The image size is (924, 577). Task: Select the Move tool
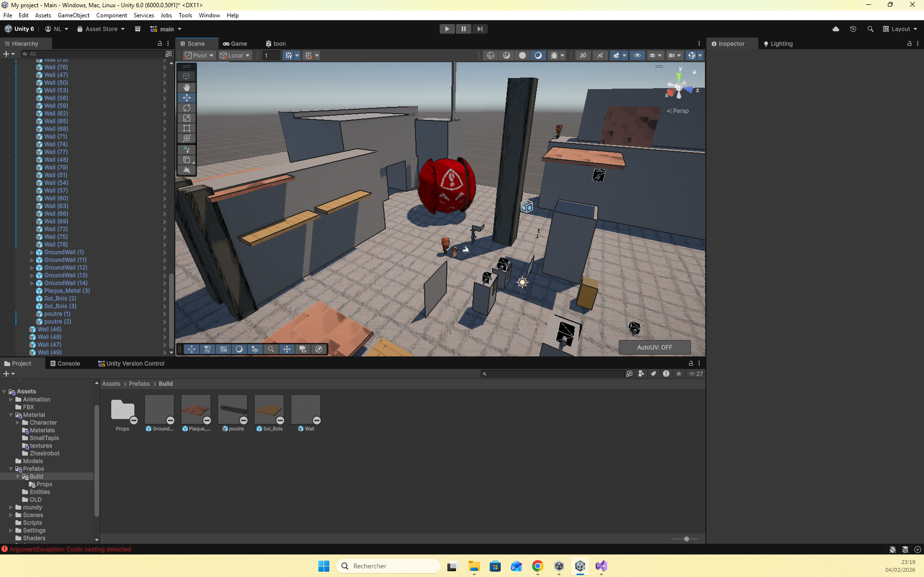(187, 98)
